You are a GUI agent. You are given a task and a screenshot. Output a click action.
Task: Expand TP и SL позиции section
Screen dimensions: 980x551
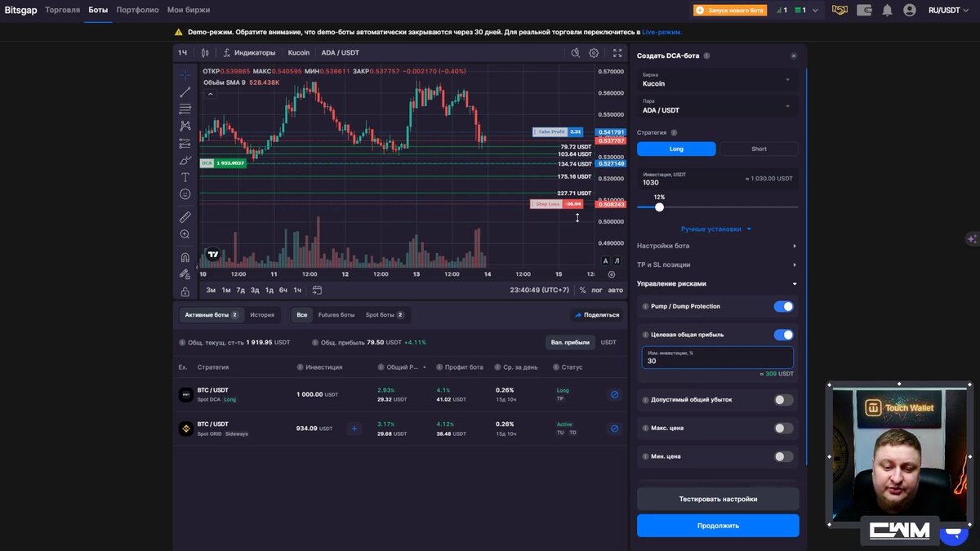pyautogui.click(x=718, y=264)
